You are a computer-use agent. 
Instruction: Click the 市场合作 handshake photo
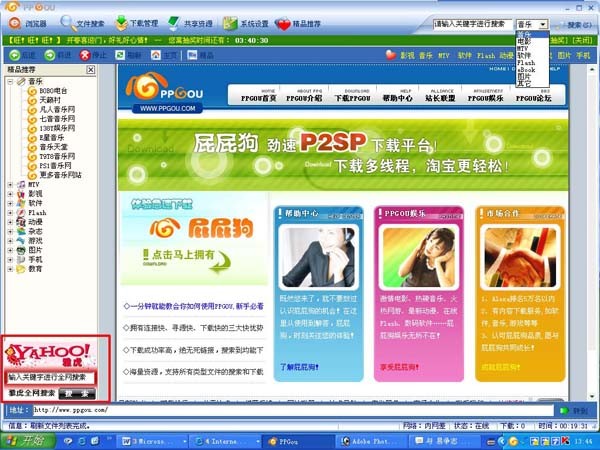click(520, 257)
